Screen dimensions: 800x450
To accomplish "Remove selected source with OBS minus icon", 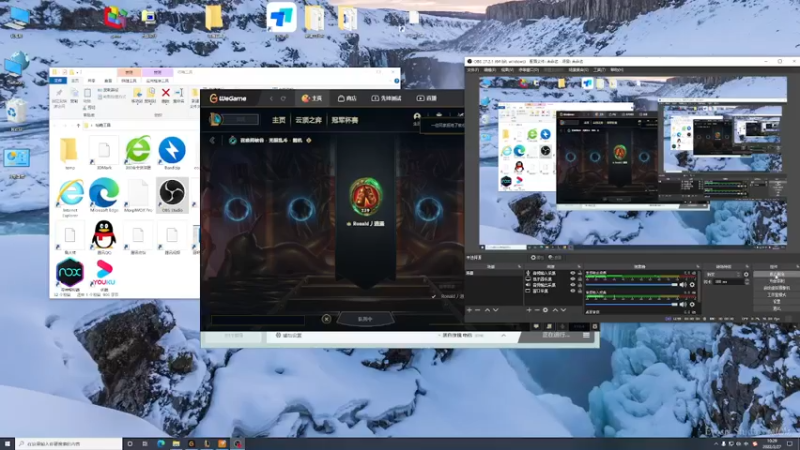I will pos(537,310).
